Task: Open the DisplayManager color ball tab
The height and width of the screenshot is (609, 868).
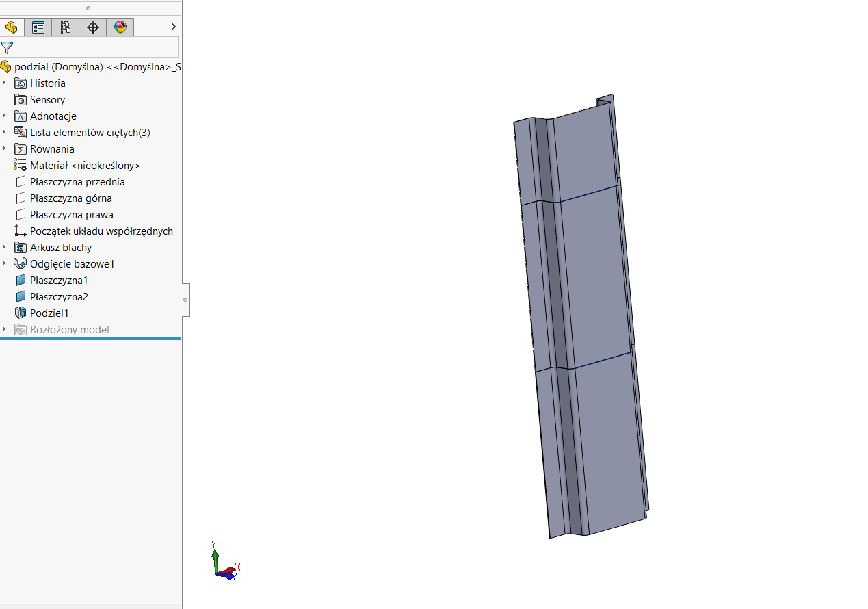Action: (120, 27)
